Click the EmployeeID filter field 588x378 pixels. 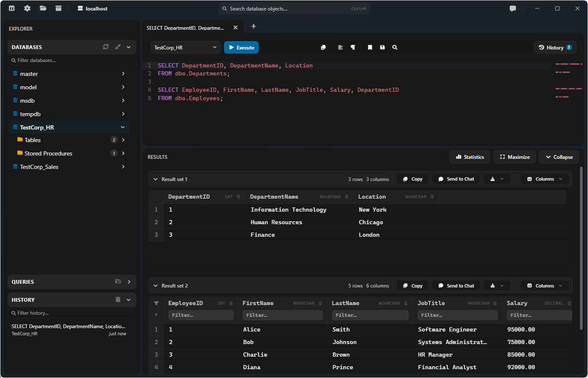point(201,315)
